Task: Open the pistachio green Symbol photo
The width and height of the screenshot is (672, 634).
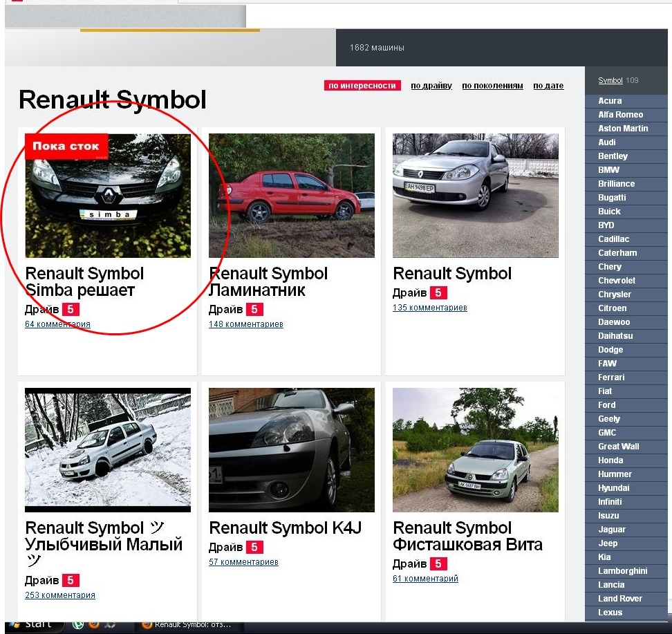Action: tap(475, 449)
